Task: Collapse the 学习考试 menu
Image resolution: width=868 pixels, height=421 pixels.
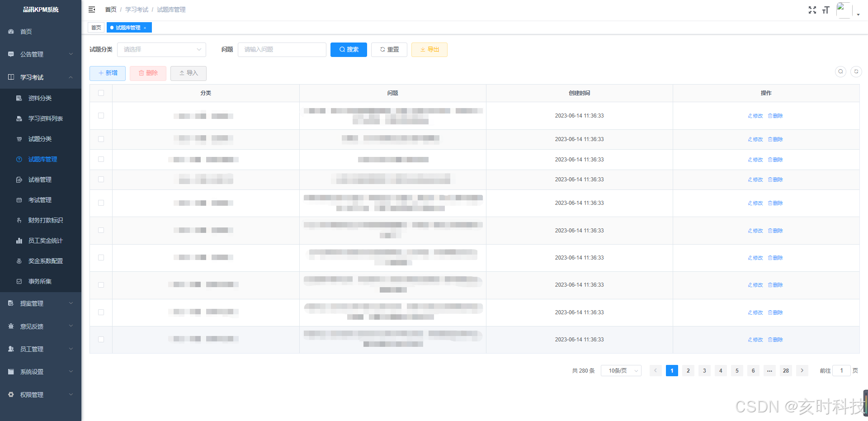Action: (x=41, y=77)
